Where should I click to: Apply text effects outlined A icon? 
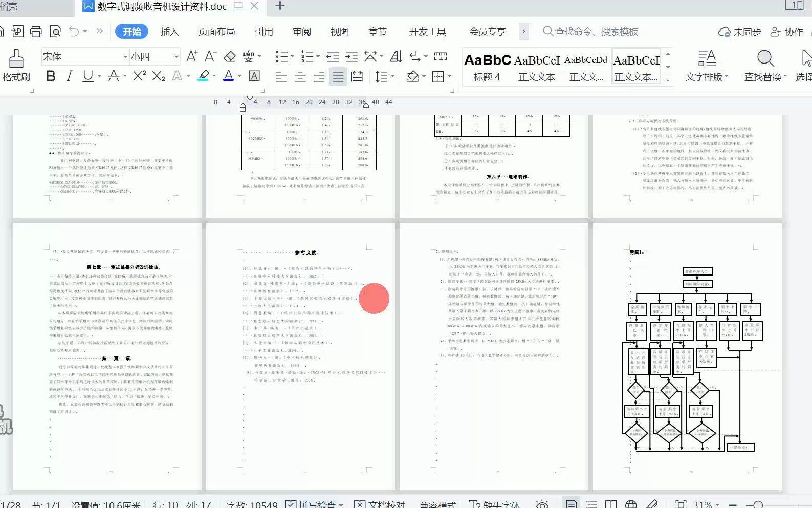tap(177, 76)
